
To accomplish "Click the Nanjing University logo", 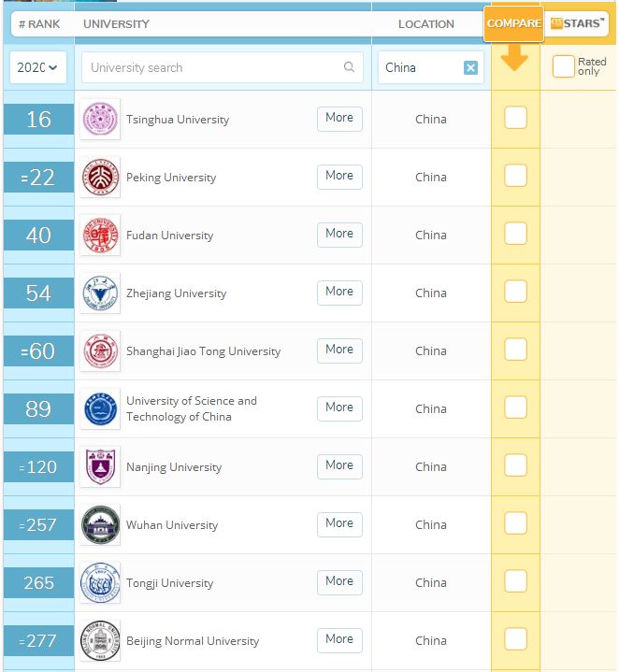I will click(x=100, y=466).
